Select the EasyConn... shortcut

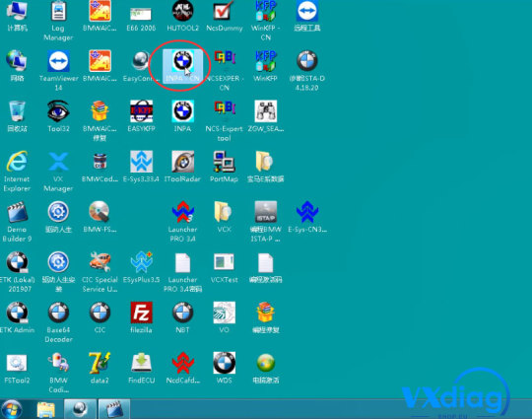click(141, 66)
